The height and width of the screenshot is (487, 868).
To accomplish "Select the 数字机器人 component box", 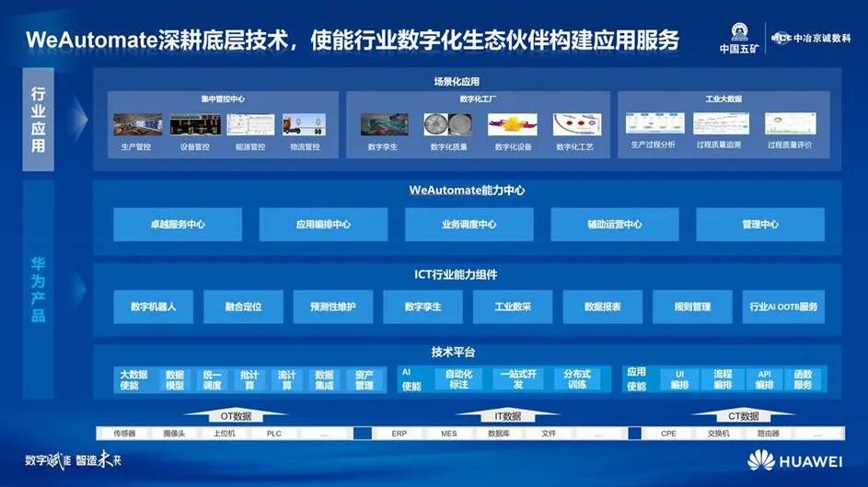I will point(154,307).
